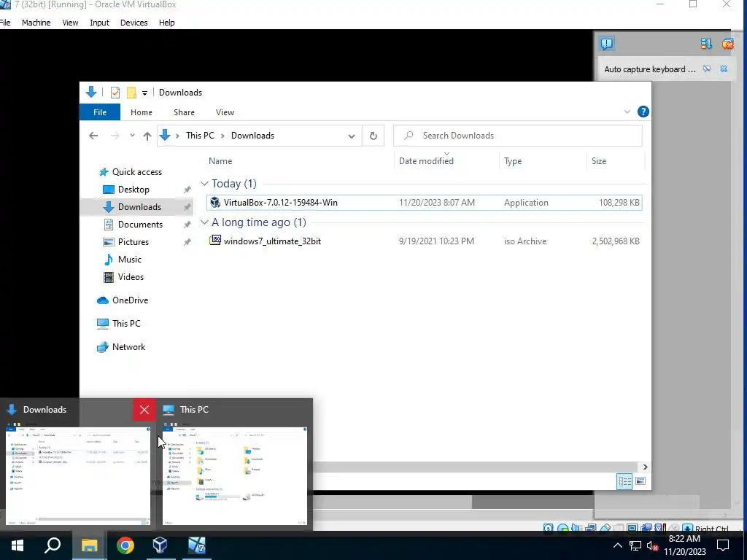Click the Search Downloads field
747x560 pixels.
518,136
